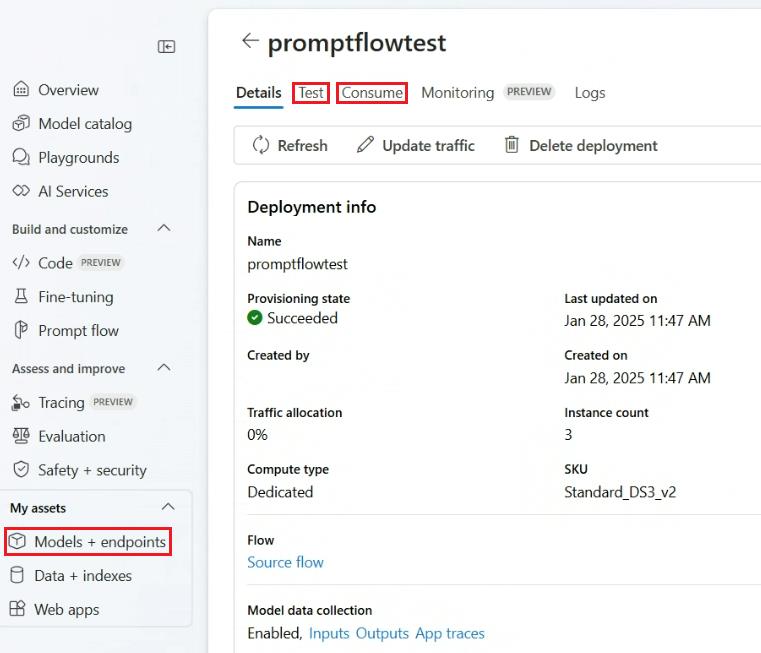
Task: Click the Update traffic pencil icon
Action: pyautogui.click(x=366, y=145)
